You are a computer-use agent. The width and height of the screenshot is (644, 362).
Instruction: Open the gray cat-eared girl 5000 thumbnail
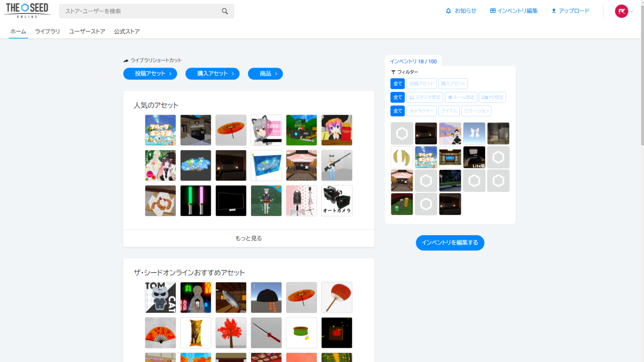click(x=266, y=130)
